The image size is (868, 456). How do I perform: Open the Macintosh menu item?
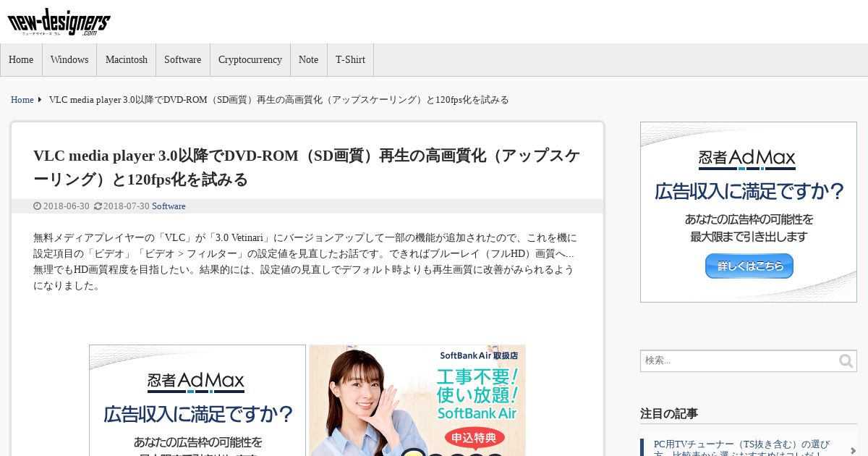127,60
